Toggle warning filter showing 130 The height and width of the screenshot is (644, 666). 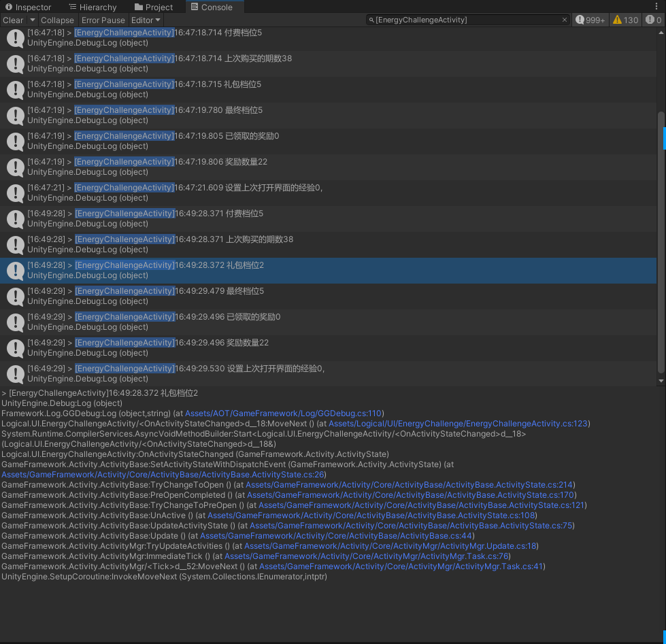point(626,20)
